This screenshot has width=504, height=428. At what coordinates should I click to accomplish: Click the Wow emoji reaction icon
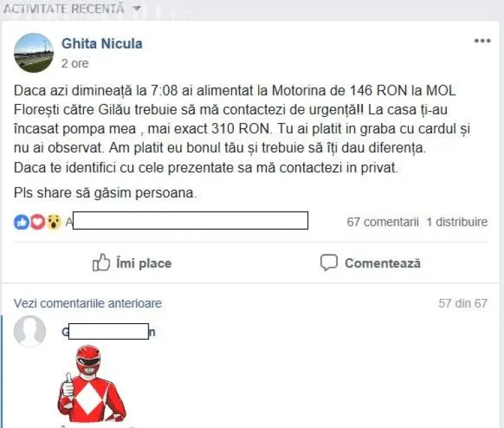(x=54, y=222)
